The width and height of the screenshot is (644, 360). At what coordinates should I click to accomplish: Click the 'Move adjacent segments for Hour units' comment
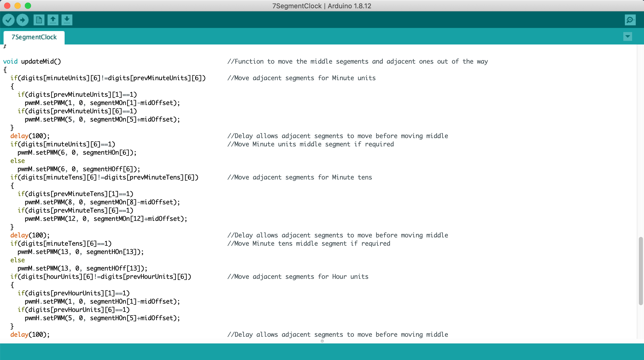pyautogui.click(x=298, y=277)
